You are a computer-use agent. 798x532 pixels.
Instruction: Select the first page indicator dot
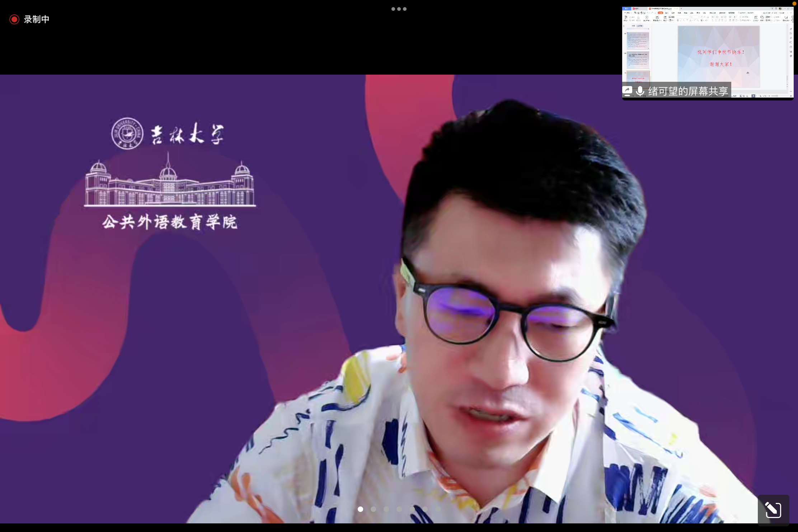click(360, 509)
